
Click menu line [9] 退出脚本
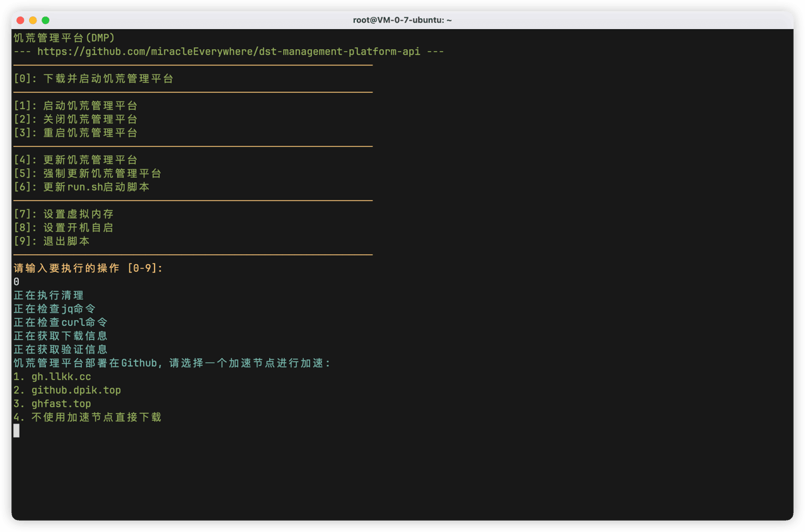pos(52,241)
